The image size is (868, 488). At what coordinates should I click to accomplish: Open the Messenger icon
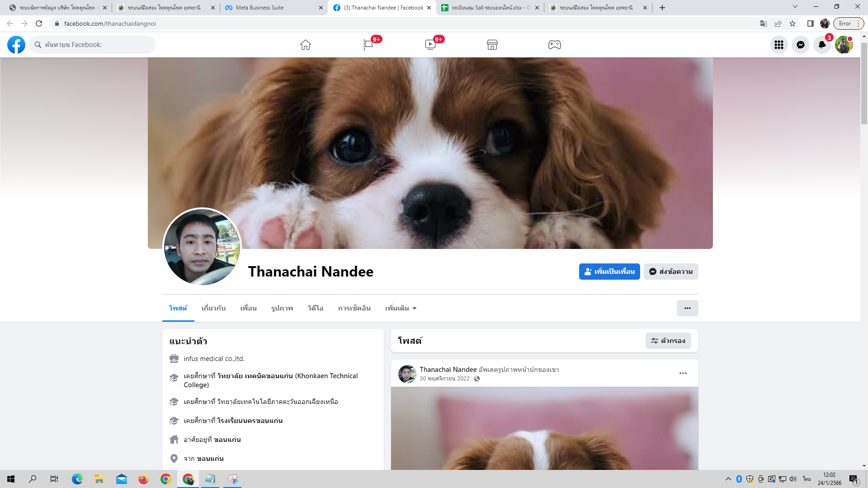pyautogui.click(x=801, y=45)
